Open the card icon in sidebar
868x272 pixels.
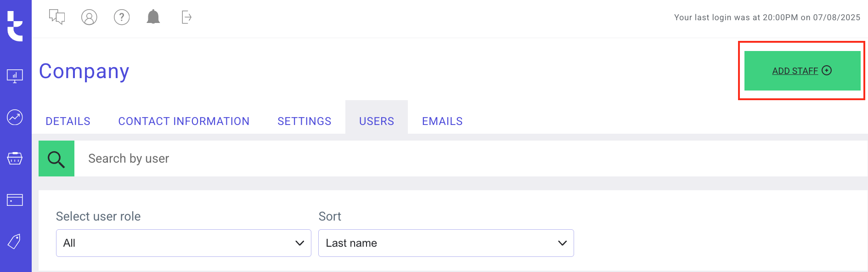click(x=15, y=200)
